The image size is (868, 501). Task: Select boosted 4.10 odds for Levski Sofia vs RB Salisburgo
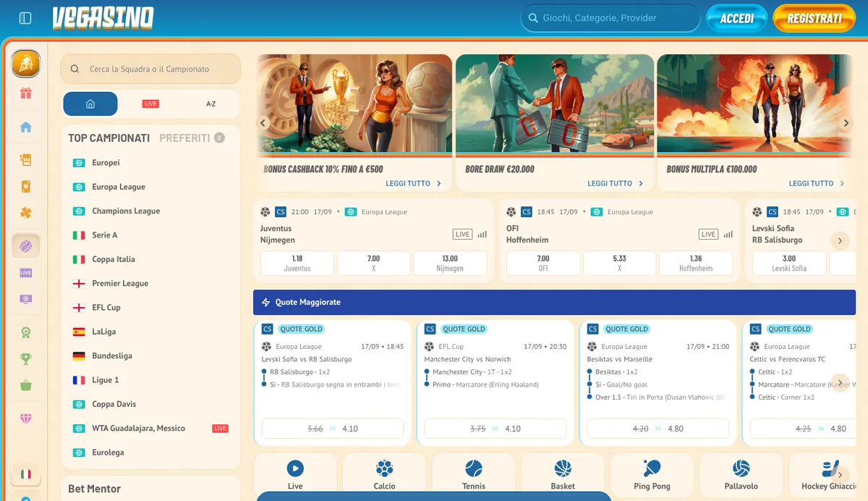click(x=333, y=429)
